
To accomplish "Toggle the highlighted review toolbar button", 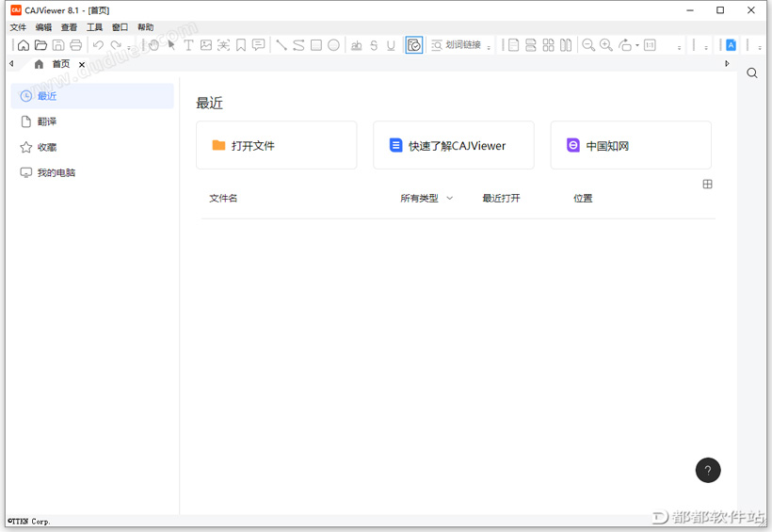I will 414,45.
